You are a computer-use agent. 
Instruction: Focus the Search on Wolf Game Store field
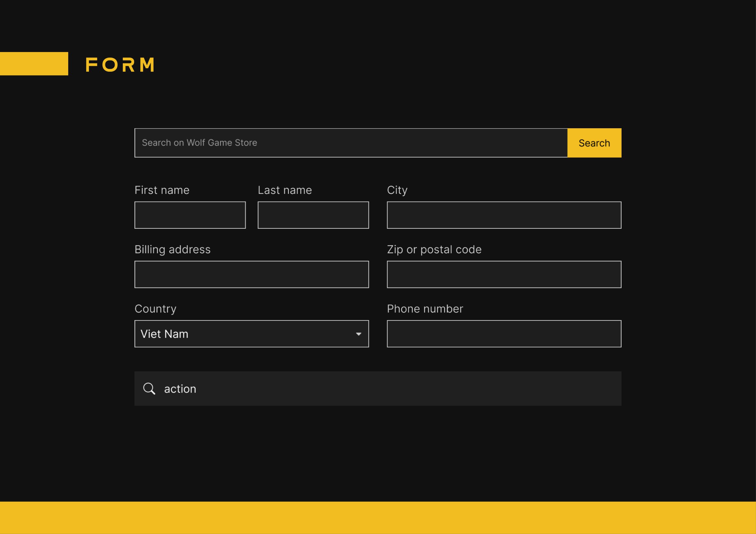pyautogui.click(x=351, y=143)
